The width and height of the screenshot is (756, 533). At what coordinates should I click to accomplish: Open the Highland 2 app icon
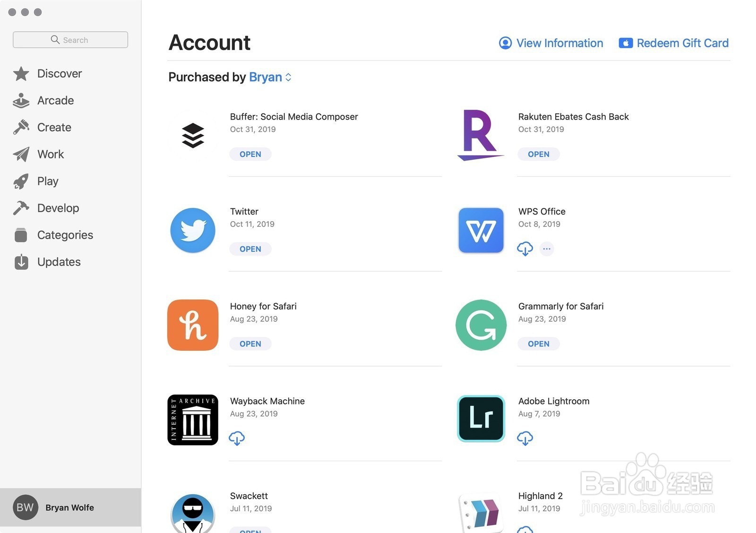pyautogui.click(x=481, y=514)
